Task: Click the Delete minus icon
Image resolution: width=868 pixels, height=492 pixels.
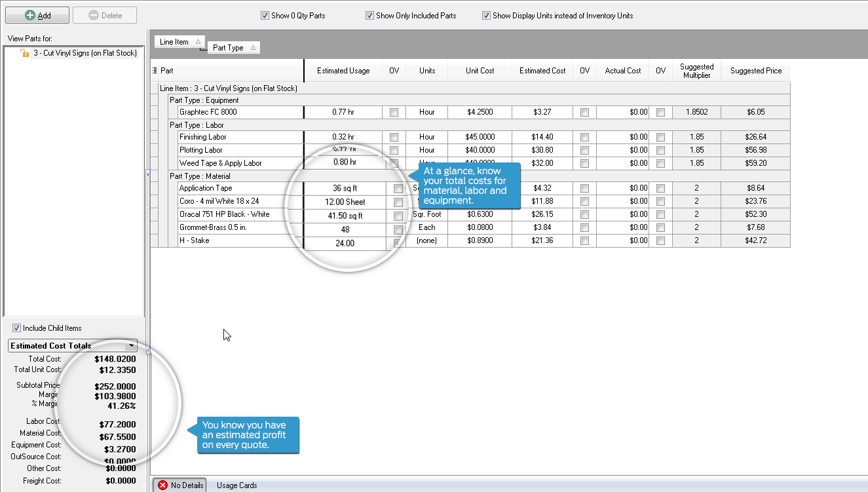Action: tap(94, 15)
